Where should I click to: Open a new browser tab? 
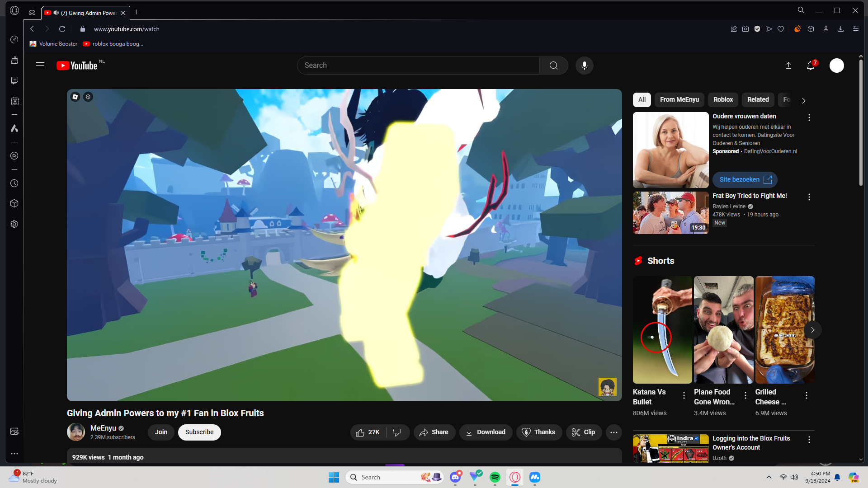pyautogui.click(x=137, y=12)
